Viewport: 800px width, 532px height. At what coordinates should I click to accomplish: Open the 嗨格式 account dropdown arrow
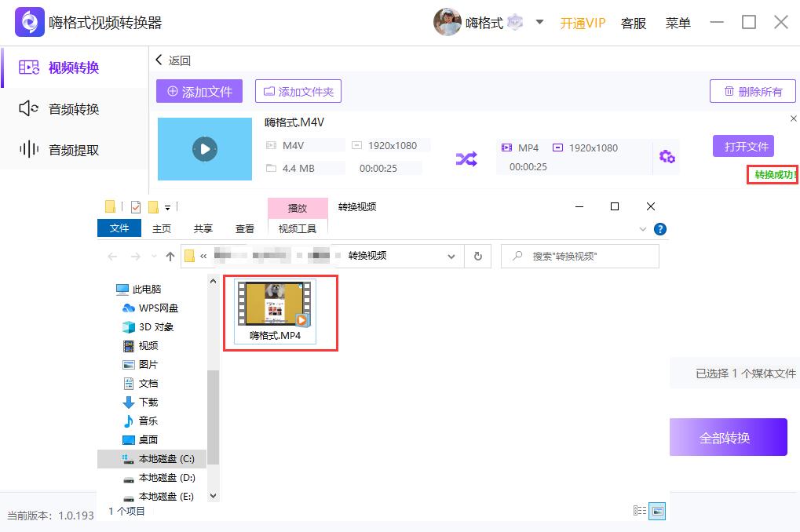tap(539, 22)
